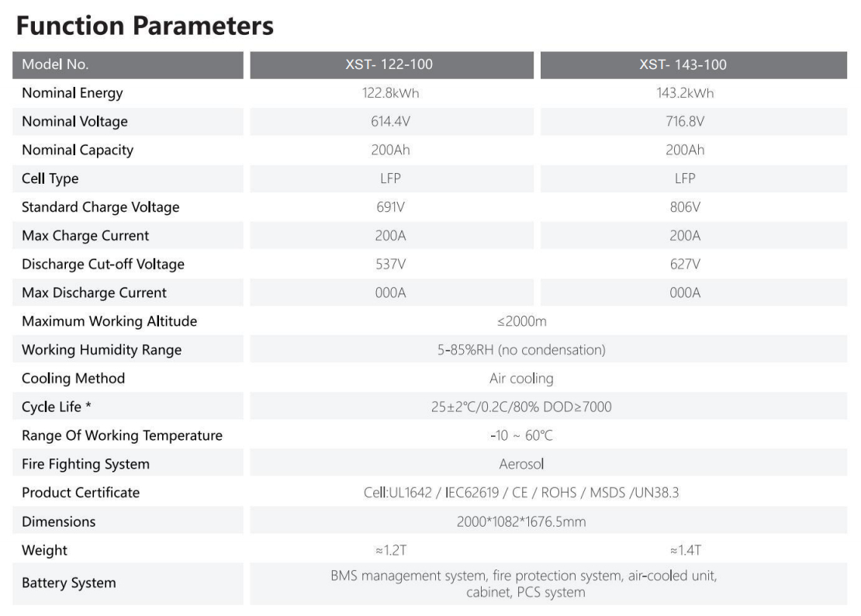Screen dimensions: 861x616
Task: Click the product certificate list text
Action: point(521,493)
